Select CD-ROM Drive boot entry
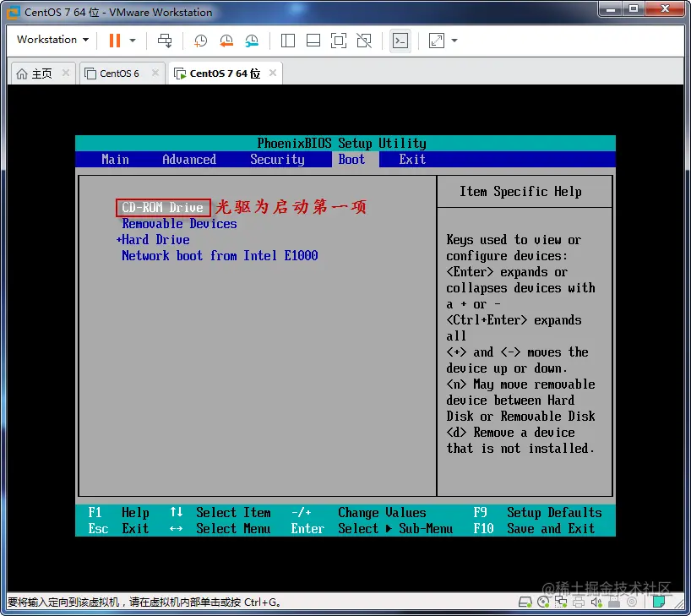 (163, 208)
